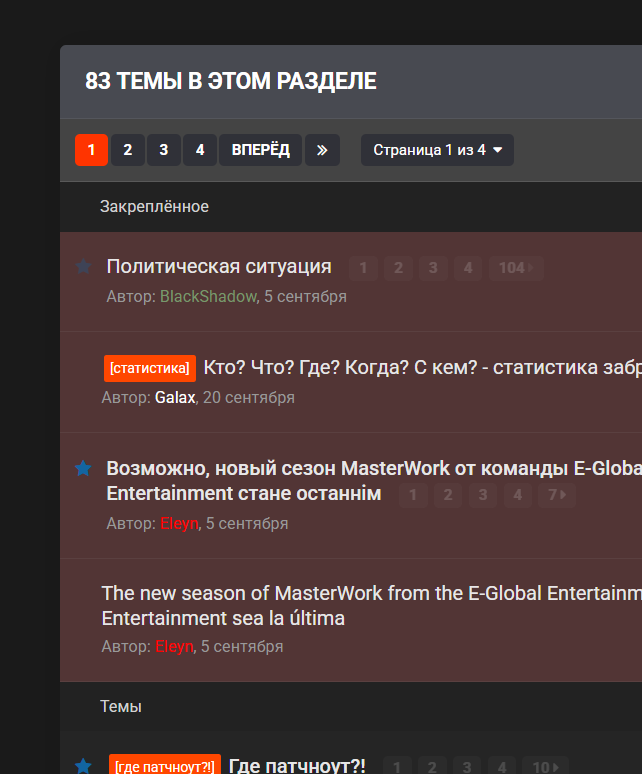Viewport: 642px width, 774px height.
Task: Click the [где патчноут?!] orange tag
Action: [164, 767]
